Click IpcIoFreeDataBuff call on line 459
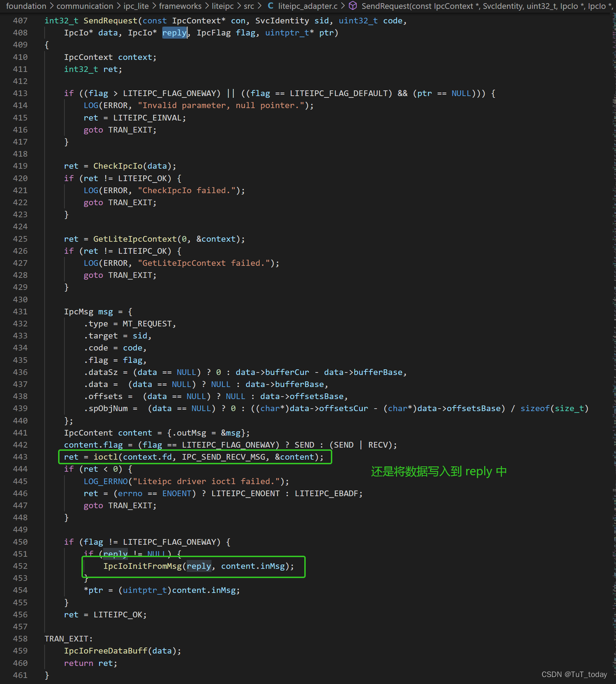This screenshot has width=616, height=684. point(106,651)
